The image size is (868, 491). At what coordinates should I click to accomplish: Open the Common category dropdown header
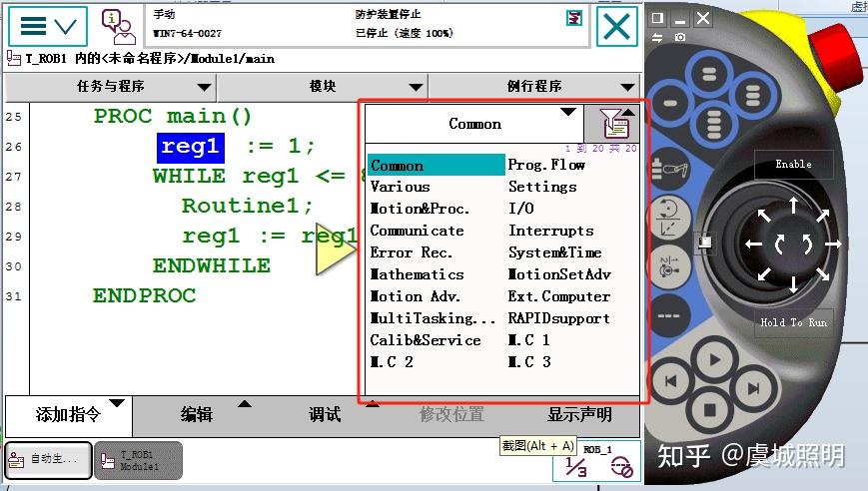tap(474, 124)
